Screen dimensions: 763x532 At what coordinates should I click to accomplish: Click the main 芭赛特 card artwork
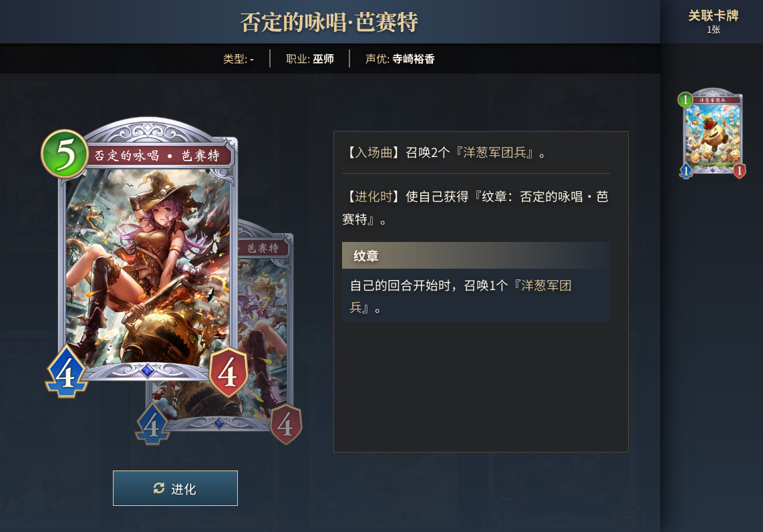point(148,268)
